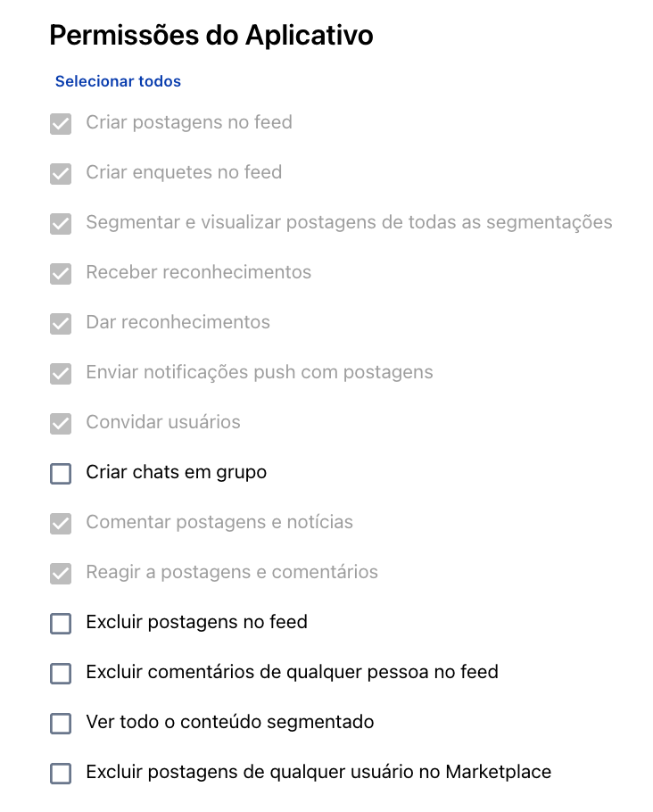This screenshot has width=653, height=812.
Task: Check 'Excluir postagens de qualquer usuário no Marketplace'
Action: tap(61, 774)
